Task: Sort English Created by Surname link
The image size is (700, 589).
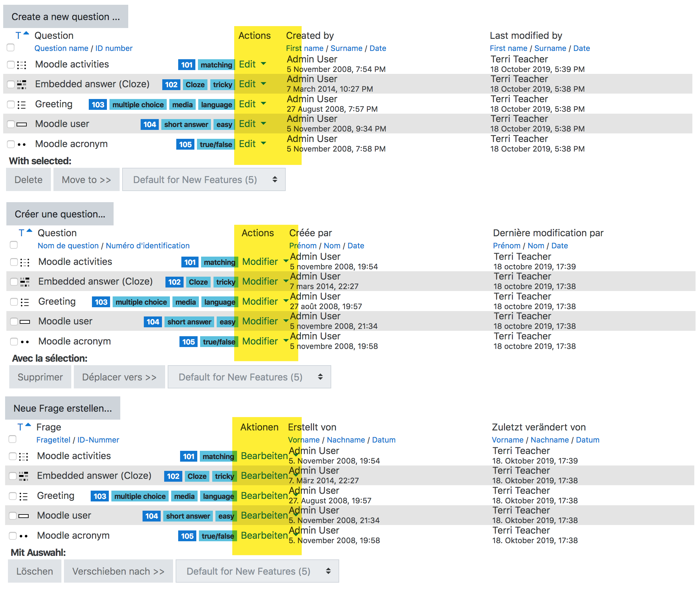Action: pos(346,48)
